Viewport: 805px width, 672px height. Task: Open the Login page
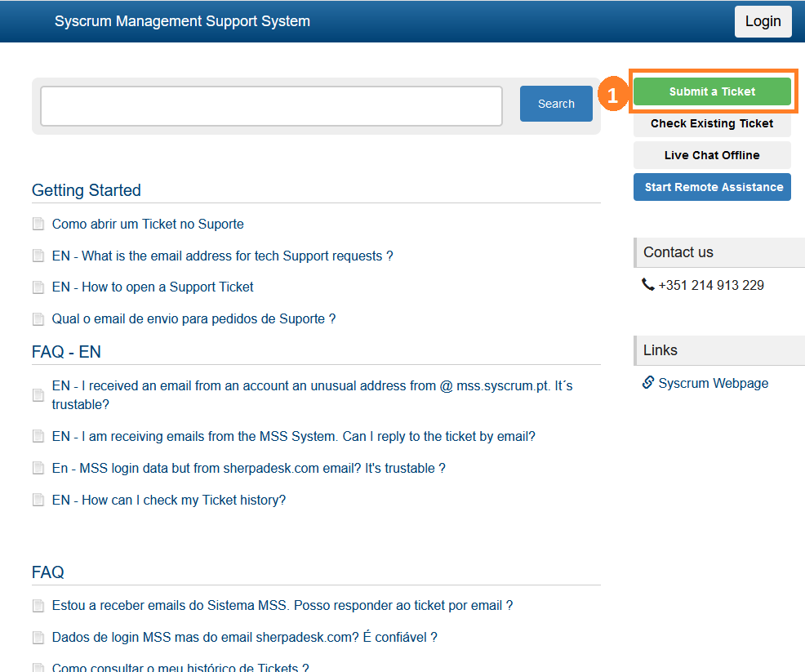[763, 21]
